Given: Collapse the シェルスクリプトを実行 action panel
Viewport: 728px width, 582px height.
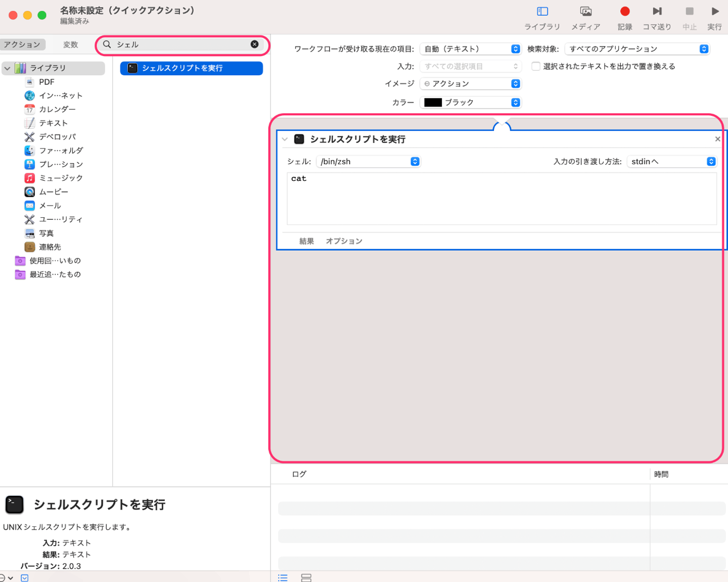Looking at the screenshot, I should (285, 139).
